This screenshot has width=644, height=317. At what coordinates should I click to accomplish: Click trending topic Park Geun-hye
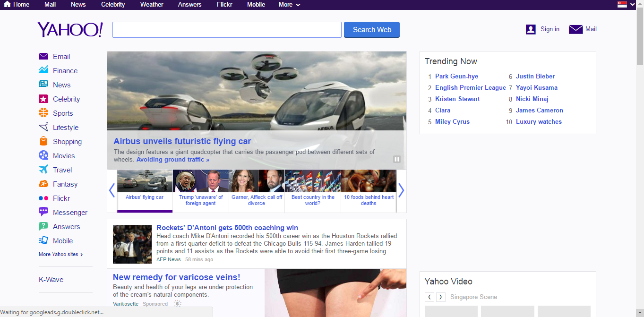456,76
